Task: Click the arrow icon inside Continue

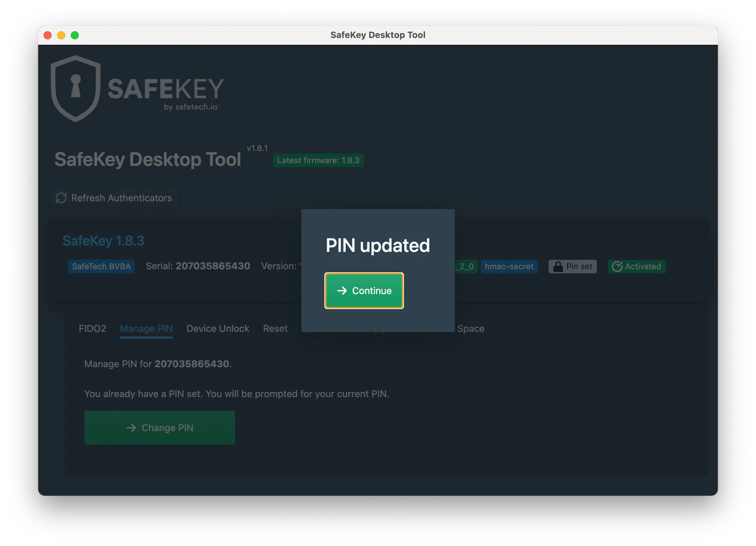Action: click(x=342, y=291)
